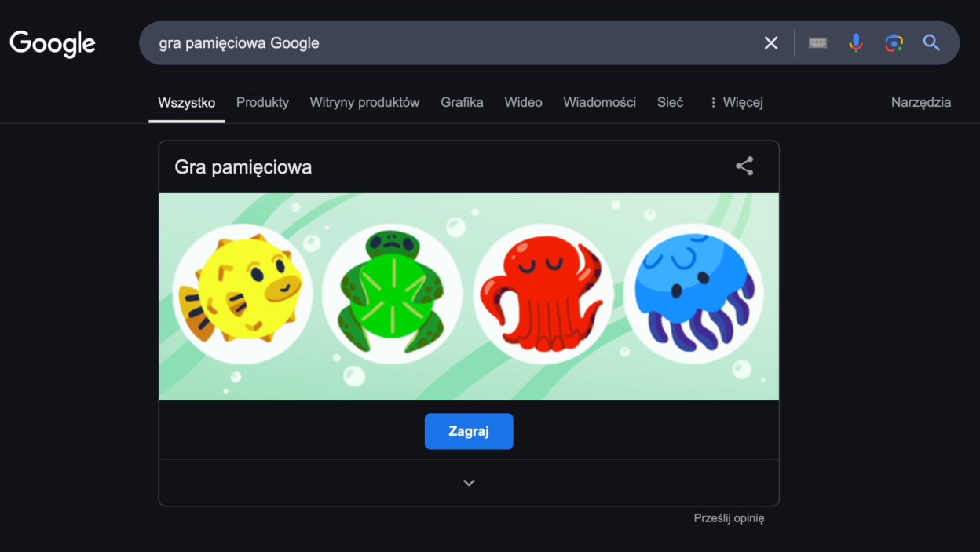Show the on-screen keyboard icon
This screenshot has height=552, width=980.
817,42
